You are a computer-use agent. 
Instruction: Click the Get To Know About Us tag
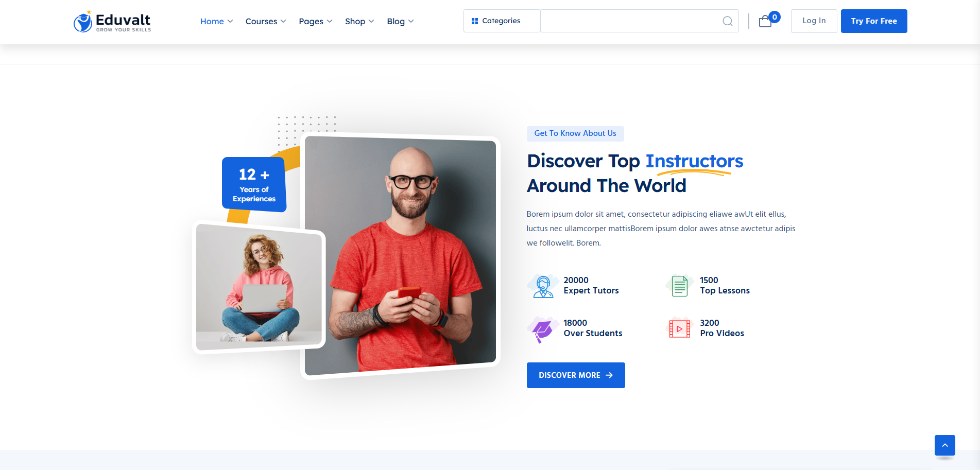pos(575,133)
